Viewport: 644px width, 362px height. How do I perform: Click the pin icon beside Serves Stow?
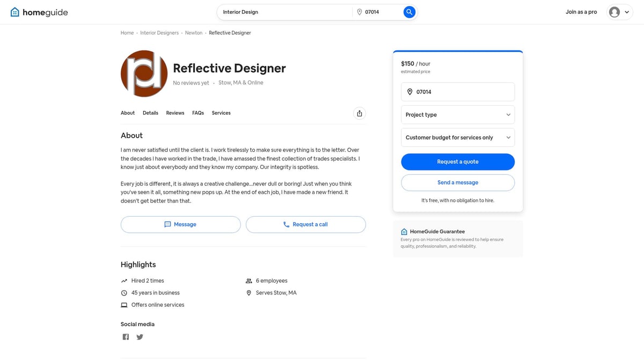click(x=248, y=293)
